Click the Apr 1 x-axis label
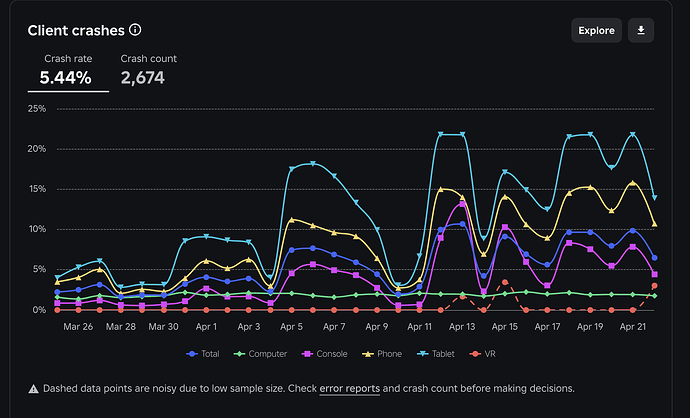The image size is (690, 418). pyautogui.click(x=206, y=327)
